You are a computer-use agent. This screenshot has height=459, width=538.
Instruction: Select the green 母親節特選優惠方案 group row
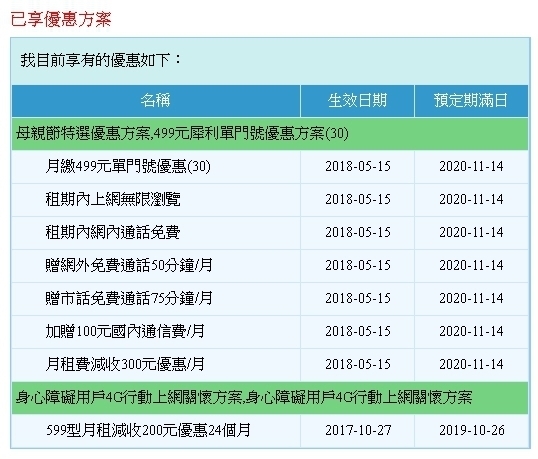[x=270, y=134]
